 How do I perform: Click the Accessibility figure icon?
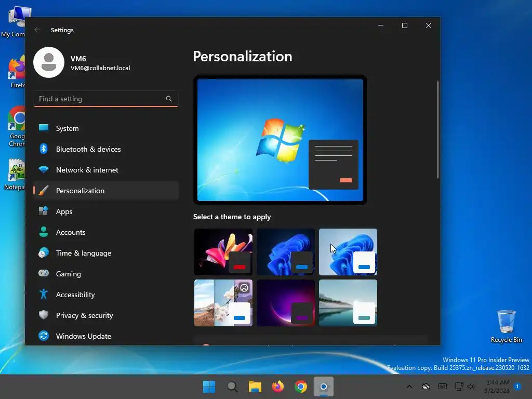click(x=44, y=294)
